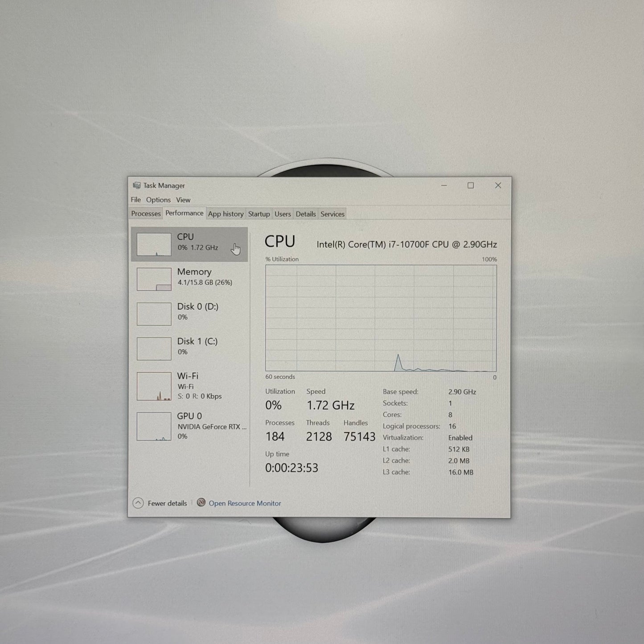644x644 pixels.
Task: Open the Users tab
Action: (x=283, y=214)
